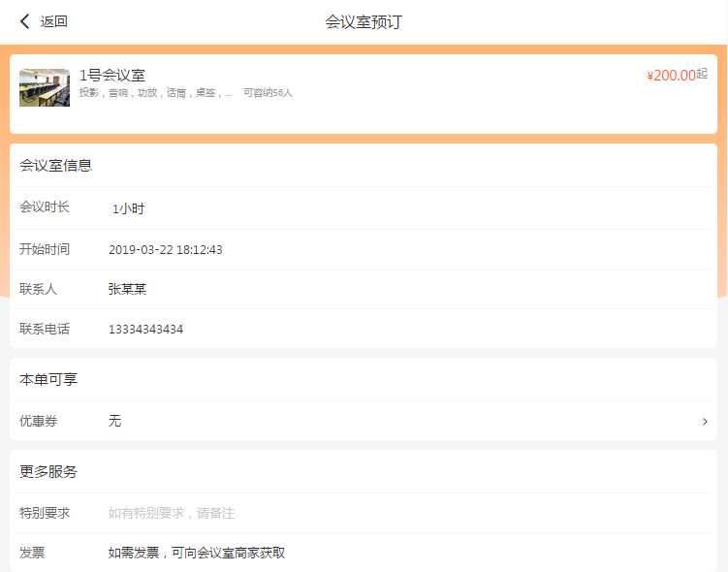The image size is (728, 572).
Task: Tap the 返回 back label
Action: click(54, 21)
